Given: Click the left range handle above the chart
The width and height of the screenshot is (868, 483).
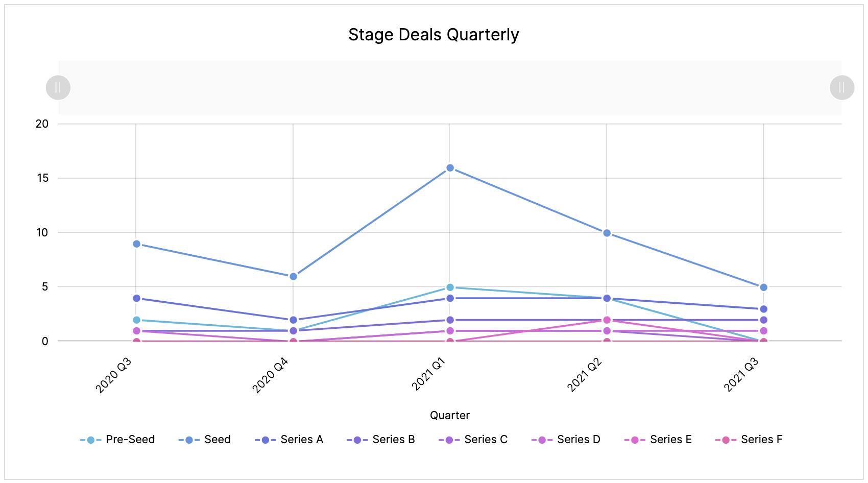Looking at the screenshot, I should pos(57,87).
